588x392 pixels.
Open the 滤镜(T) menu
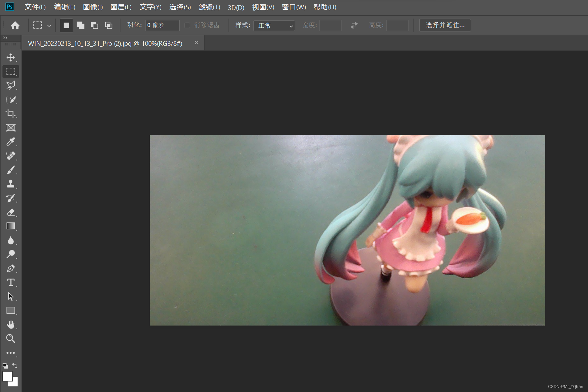(209, 7)
